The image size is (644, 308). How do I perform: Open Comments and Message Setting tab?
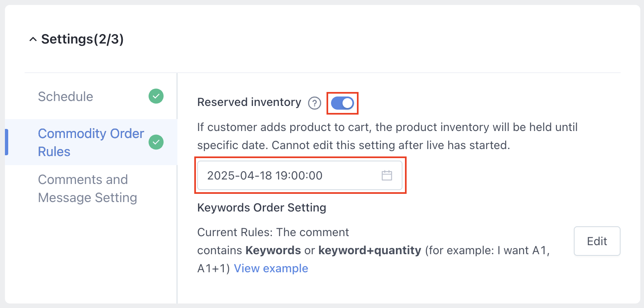pyautogui.click(x=87, y=188)
